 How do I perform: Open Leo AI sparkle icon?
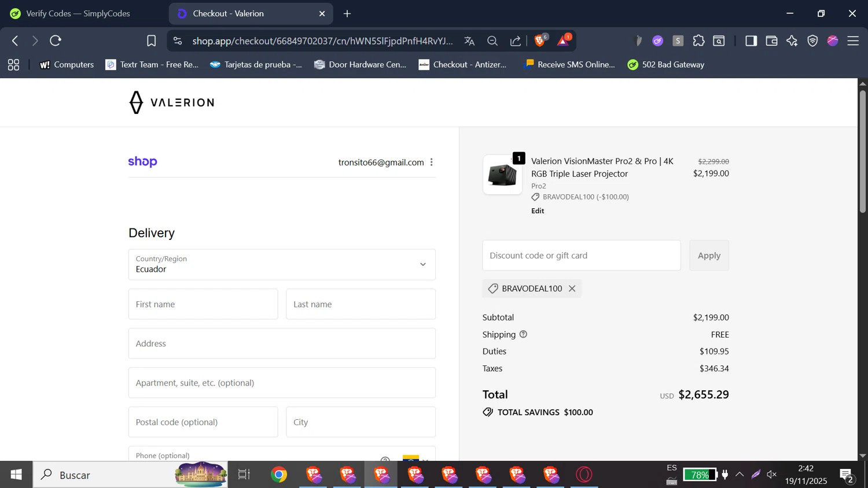tap(792, 40)
